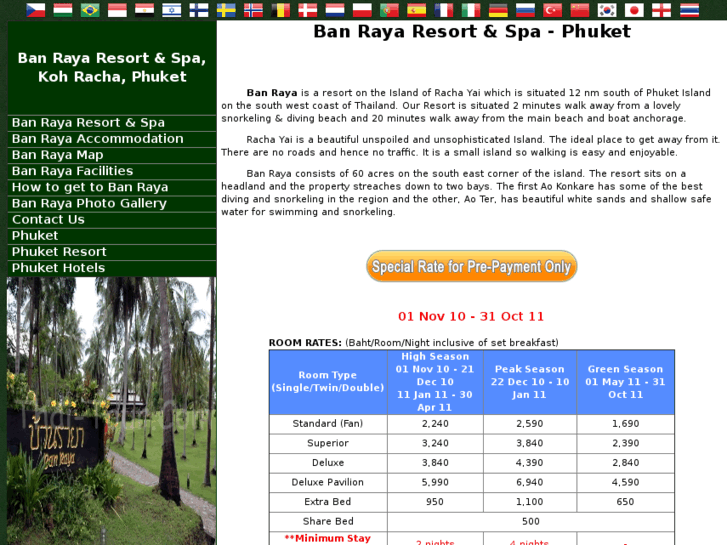The image size is (727, 545).
Task: Click the Standard (Fan) row label
Action: tap(328, 423)
